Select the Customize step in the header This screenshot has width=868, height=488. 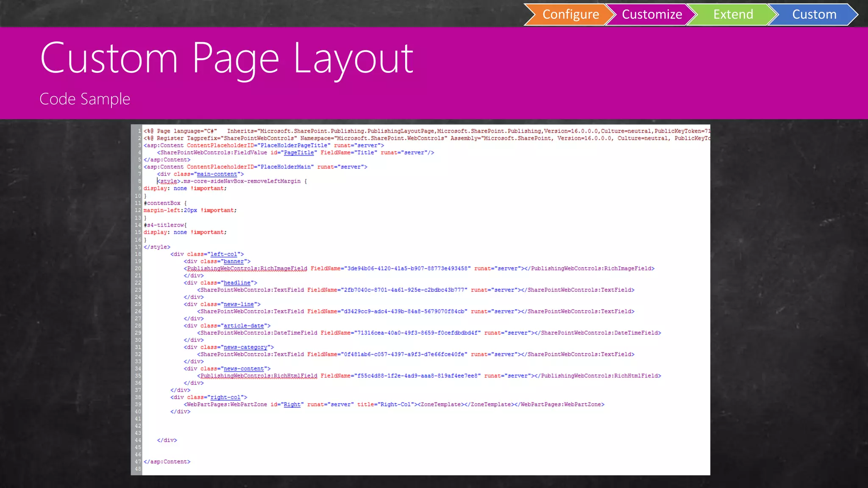point(652,14)
